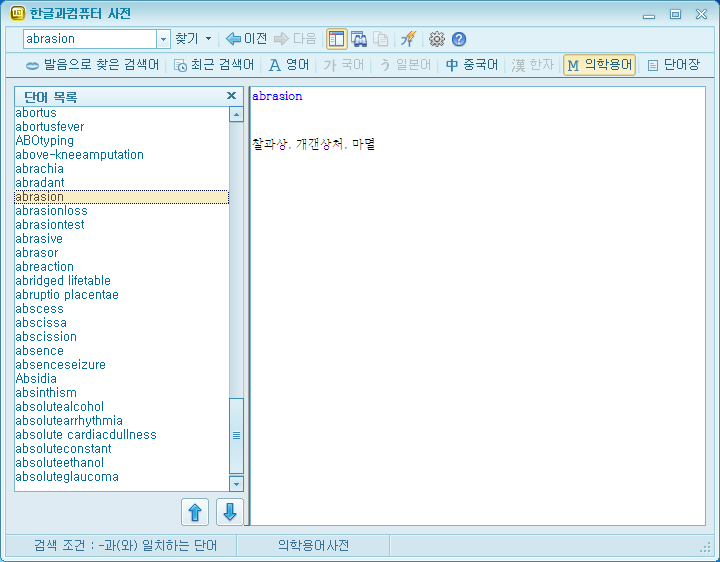Go back with the 이전 arrow button
This screenshot has height=562, width=720.
pyautogui.click(x=247, y=39)
